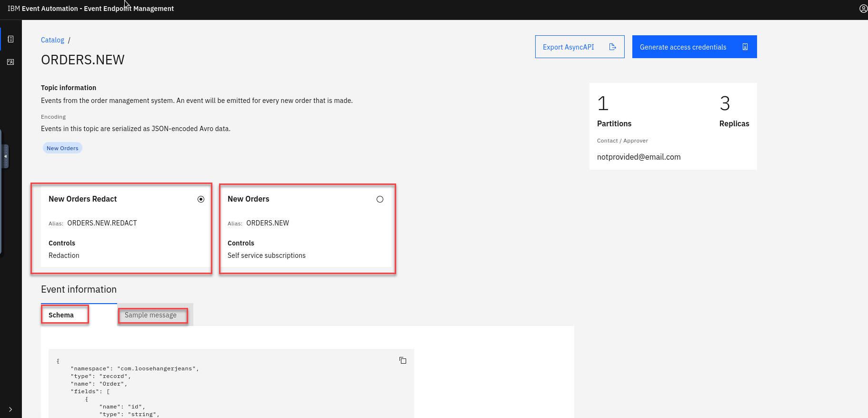Select the New Orders Redact radio button
This screenshot has width=868, height=418.
click(x=201, y=199)
